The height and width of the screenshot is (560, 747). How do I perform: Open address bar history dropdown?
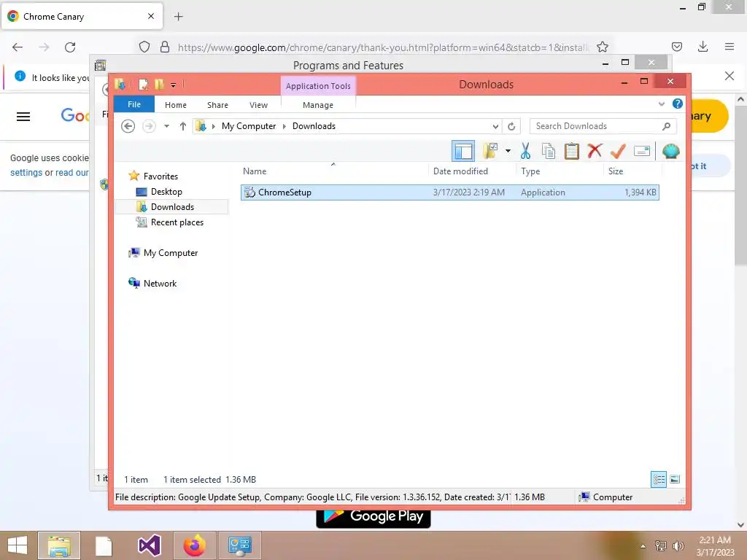click(495, 126)
